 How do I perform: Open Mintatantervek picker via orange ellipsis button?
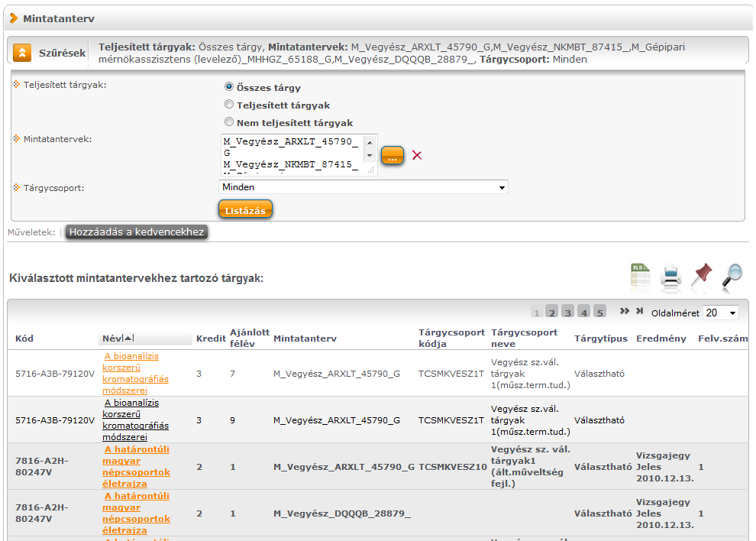click(x=393, y=155)
